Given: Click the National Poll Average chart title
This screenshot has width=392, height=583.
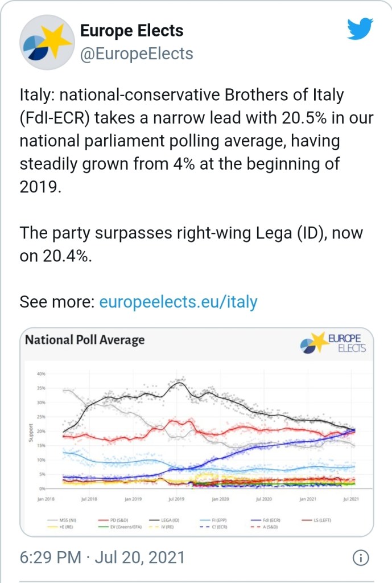Looking at the screenshot, I should coord(85,340).
